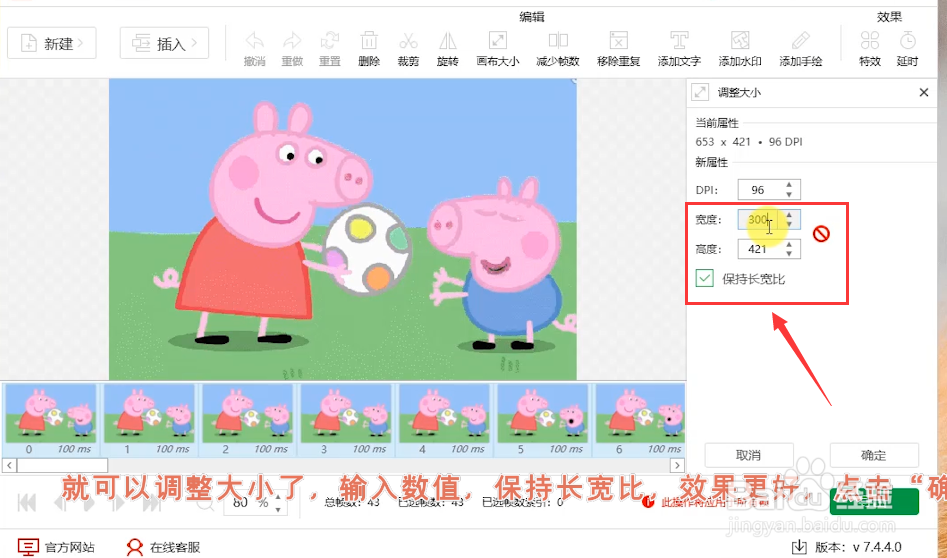947x558 pixels.
Task: Toggle the 保持长宽比 keep aspect ratio checkbox
Action: pos(704,278)
